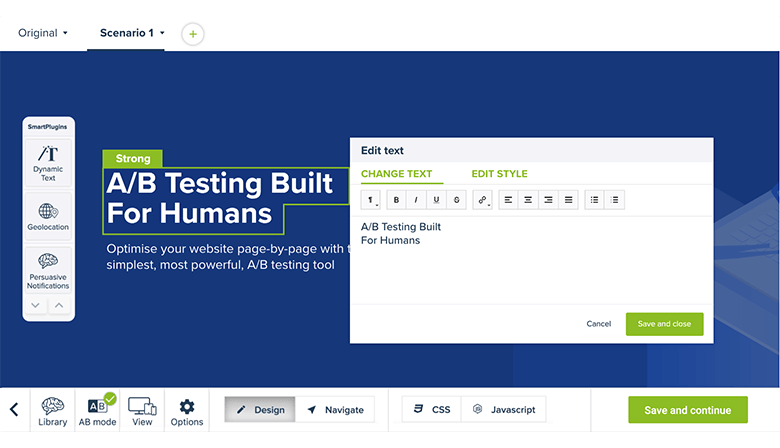Switch to Navigate mode
Screen dimensions: 780x448
335,410
